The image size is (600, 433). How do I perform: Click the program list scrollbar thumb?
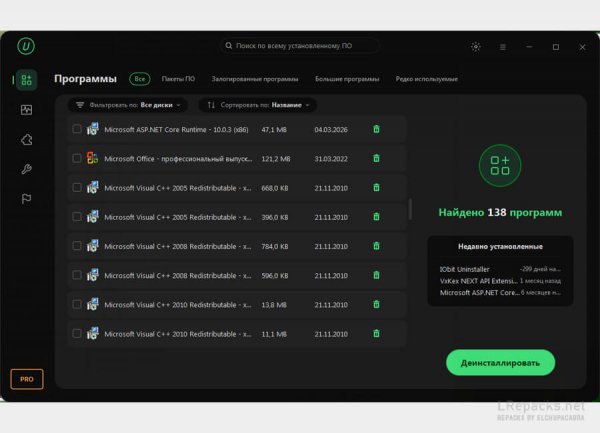pos(410,209)
